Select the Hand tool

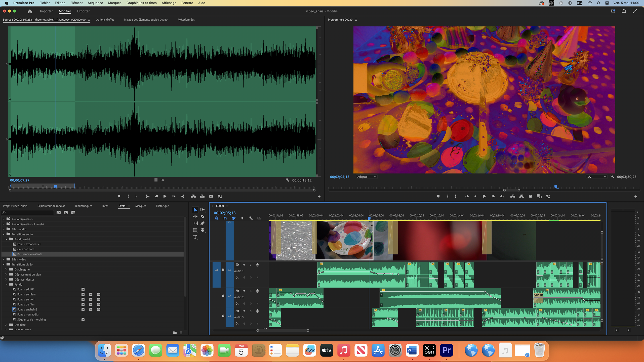click(203, 230)
